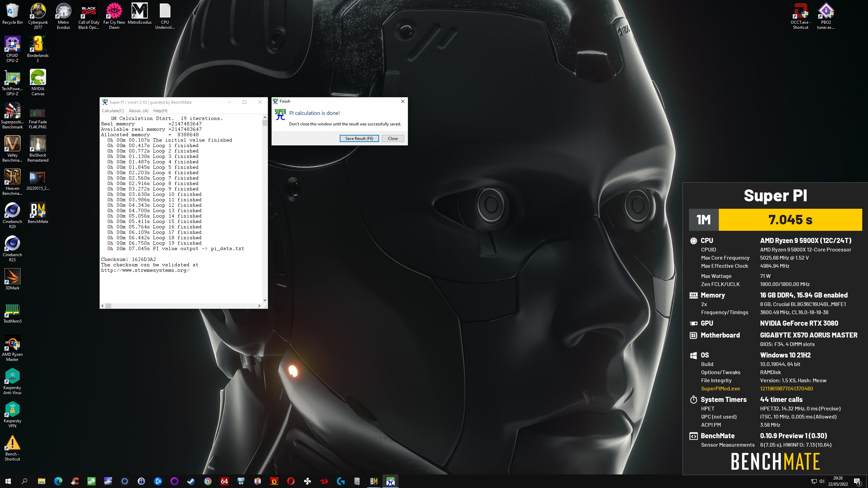
Task: Open the Windows Start menu
Action: (8, 481)
